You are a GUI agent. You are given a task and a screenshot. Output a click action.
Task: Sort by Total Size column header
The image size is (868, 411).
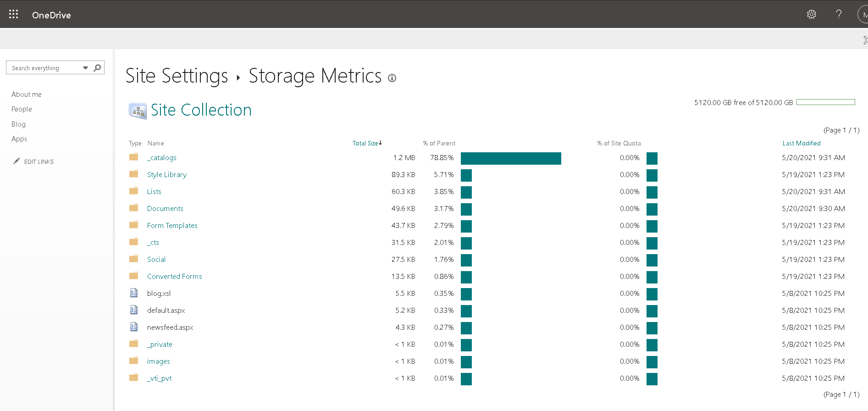[x=365, y=143]
